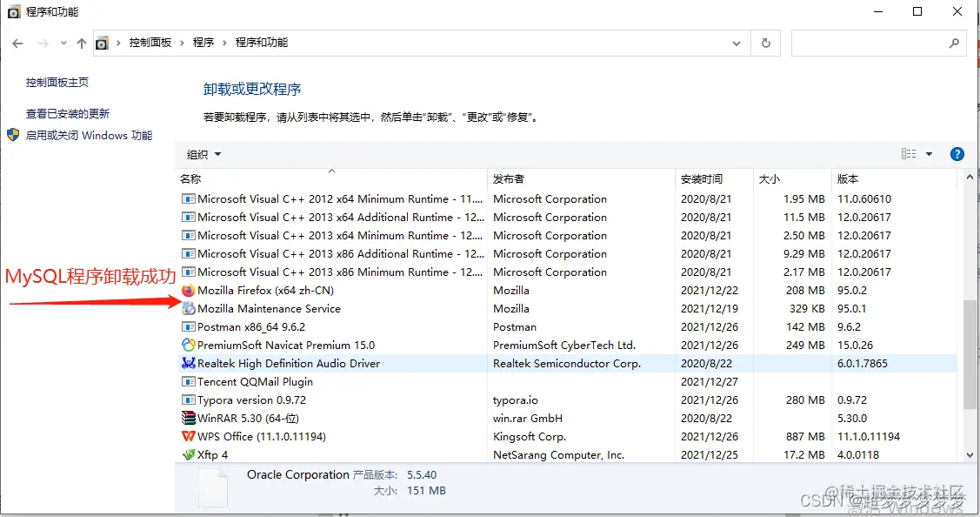Open 控制面板主页 link

57,82
